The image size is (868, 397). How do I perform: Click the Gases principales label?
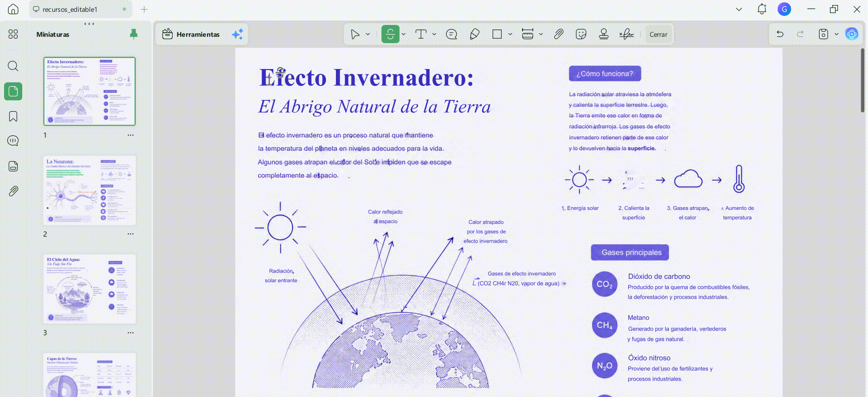(x=630, y=253)
